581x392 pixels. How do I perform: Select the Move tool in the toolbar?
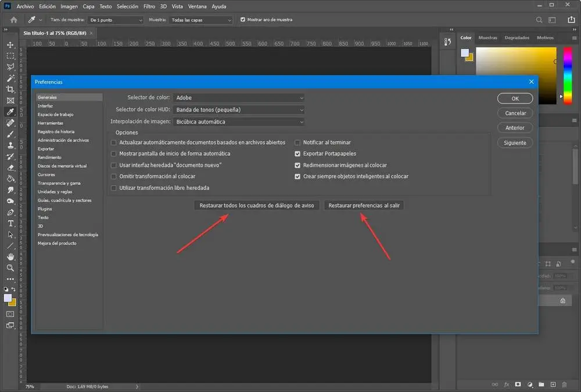pos(10,45)
